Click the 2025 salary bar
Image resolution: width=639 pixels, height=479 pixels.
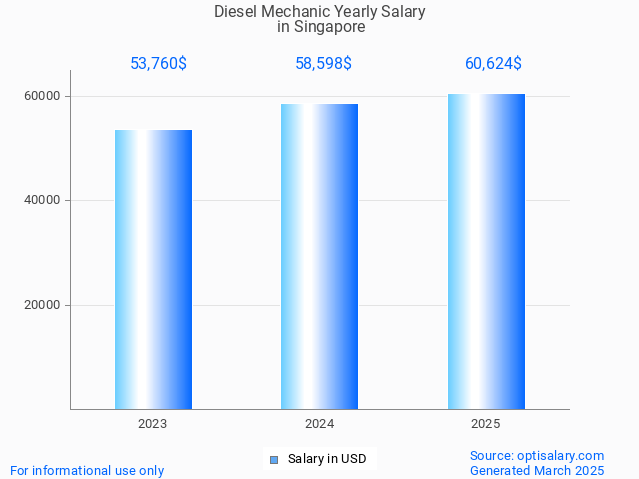click(486, 252)
